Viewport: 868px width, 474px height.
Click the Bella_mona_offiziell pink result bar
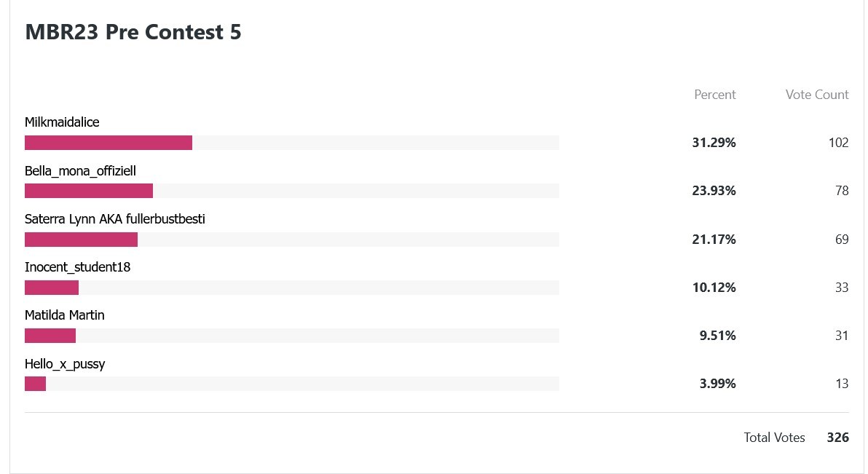click(x=89, y=191)
